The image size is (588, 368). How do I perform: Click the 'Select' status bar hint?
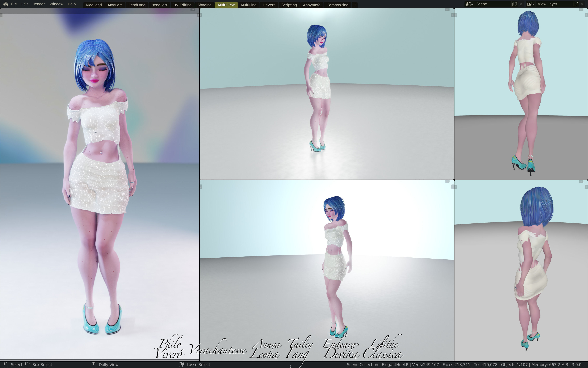[x=17, y=365]
